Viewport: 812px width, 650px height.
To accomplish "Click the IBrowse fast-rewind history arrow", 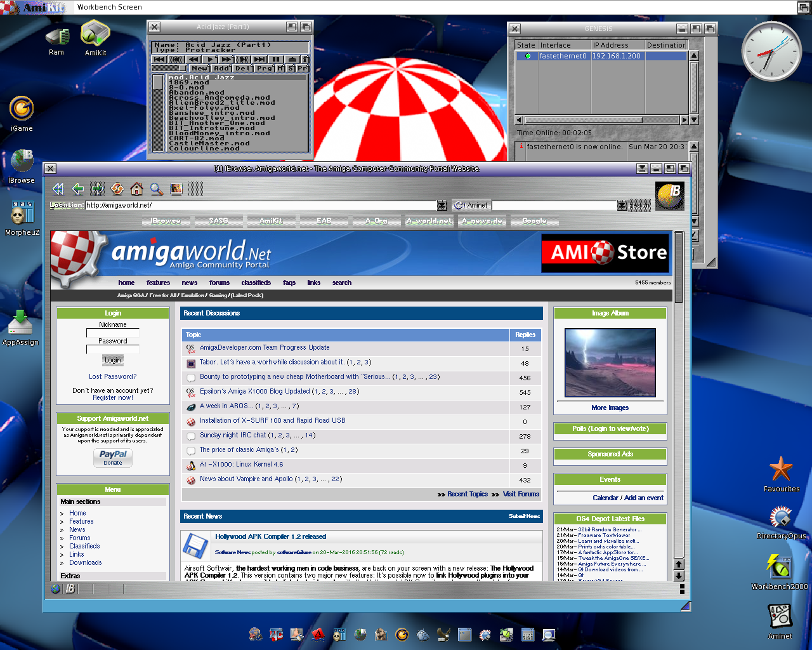I will (58, 189).
